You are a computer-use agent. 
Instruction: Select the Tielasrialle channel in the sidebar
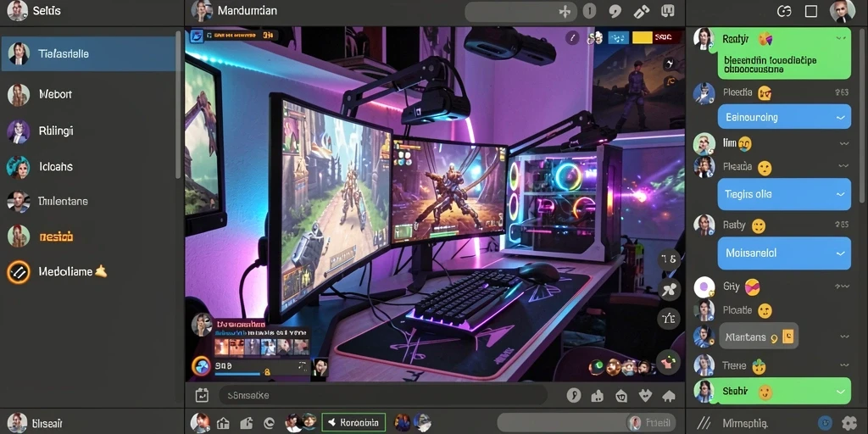click(88, 53)
